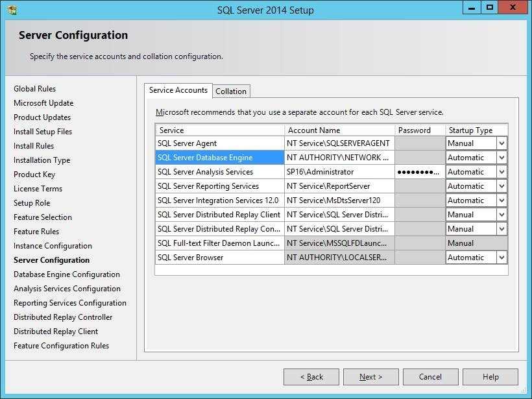
Task: Open Startup Type dropdown for SQL Server Analysis Services
Action: (502, 172)
